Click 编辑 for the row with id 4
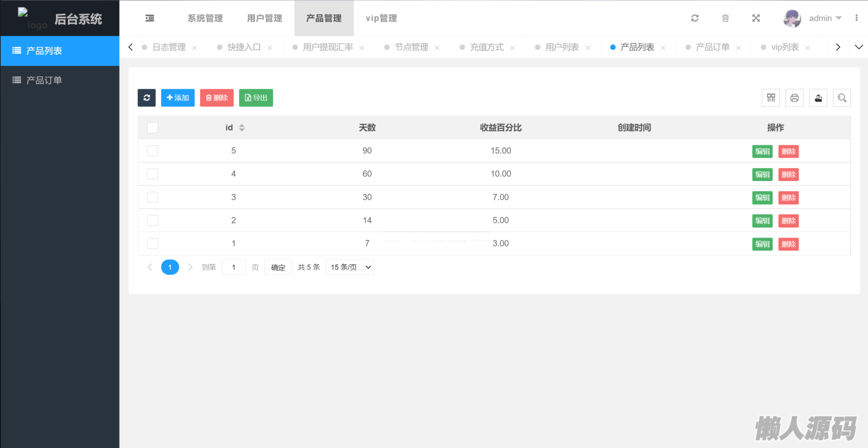The height and width of the screenshot is (448, 868). click(x=762, y=174)
